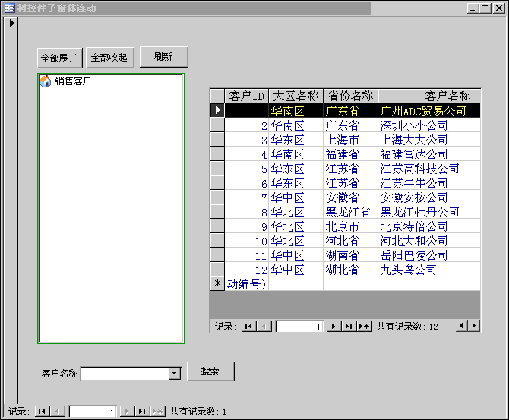Click the subform record number box
Screen dimensions: 509x420
coord(299,327)
